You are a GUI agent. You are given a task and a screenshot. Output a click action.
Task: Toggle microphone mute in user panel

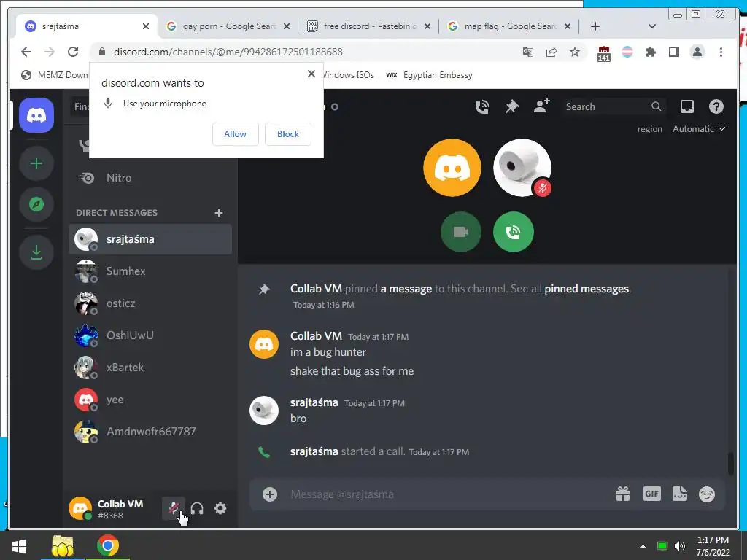[174, 508]
